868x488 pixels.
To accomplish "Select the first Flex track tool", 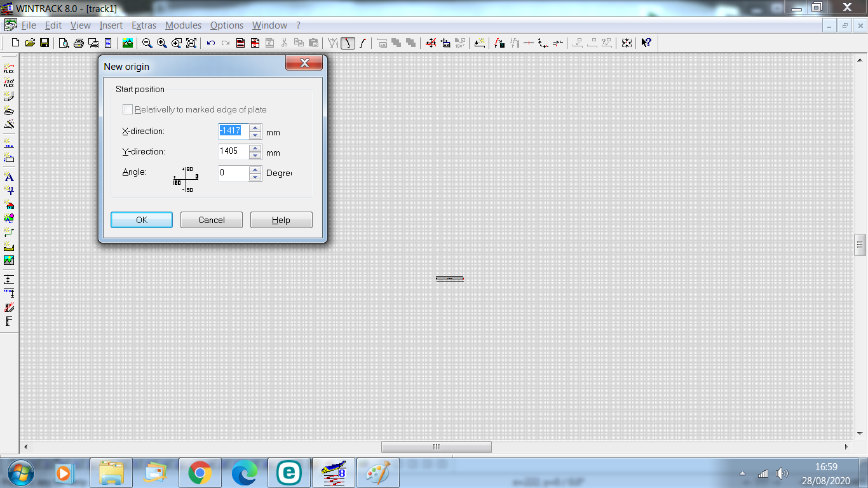I will pyautogui.click(x=9, y=69).
